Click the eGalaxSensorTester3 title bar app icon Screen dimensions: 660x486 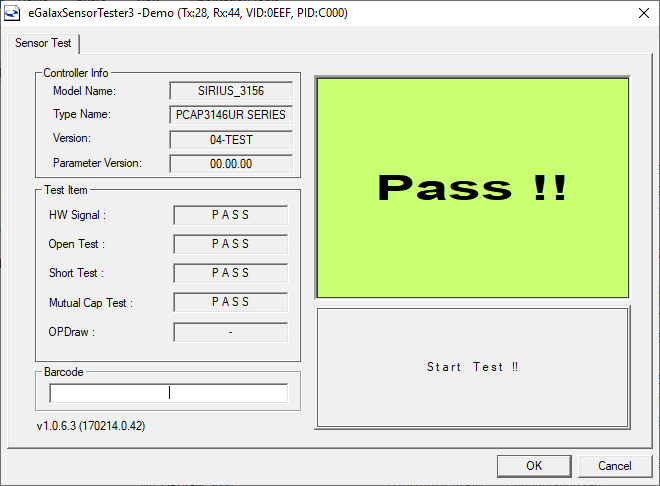pos(13,15)
